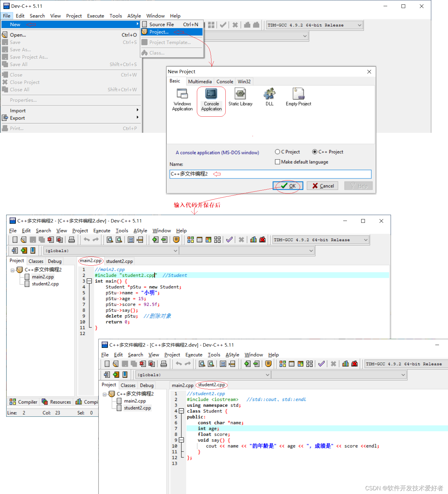Click Goto Line icon in main2.cpp editor window toolbar

coord(140,240)
